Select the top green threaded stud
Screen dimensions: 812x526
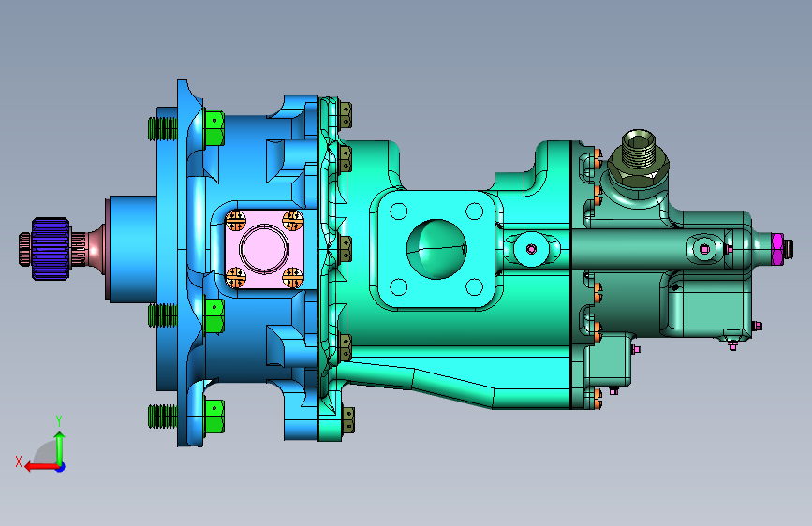pyautogui.click(x=163, y=128)
